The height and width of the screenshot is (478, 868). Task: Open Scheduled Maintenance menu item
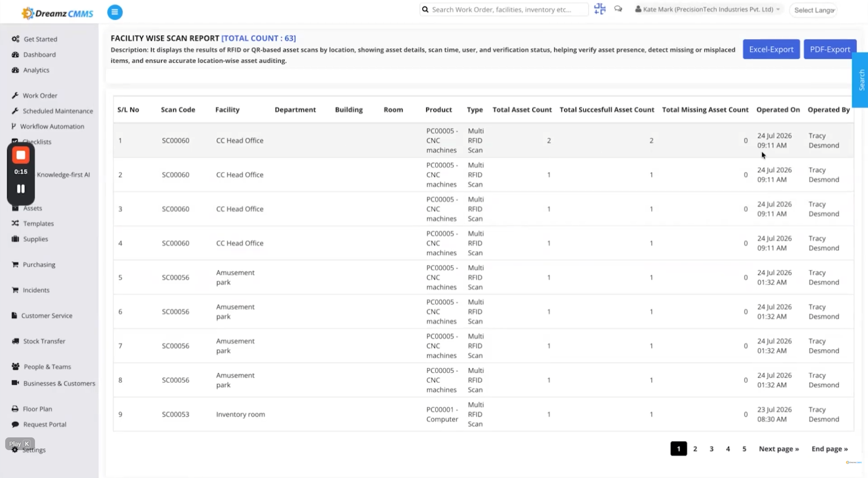[x=58, y=111]
